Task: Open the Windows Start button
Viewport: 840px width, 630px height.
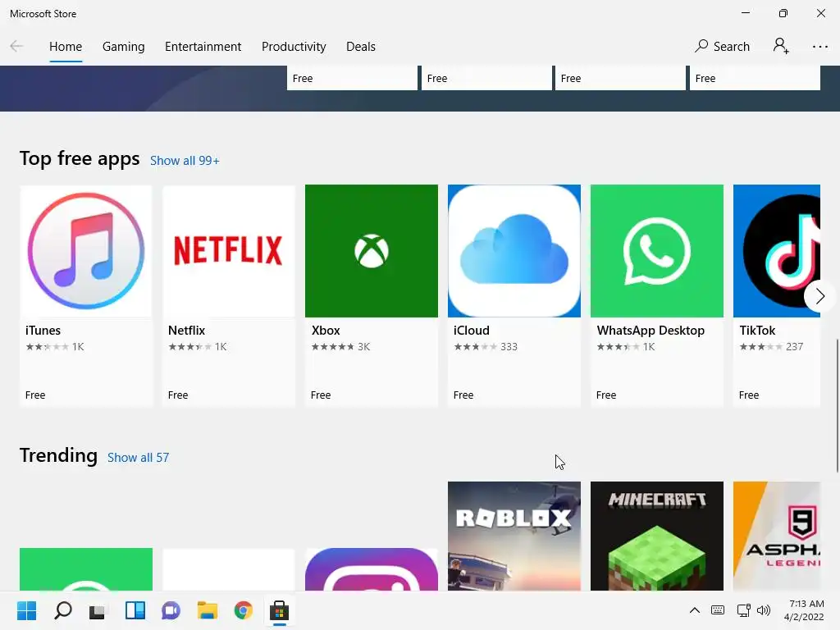Action: (26, 610)
